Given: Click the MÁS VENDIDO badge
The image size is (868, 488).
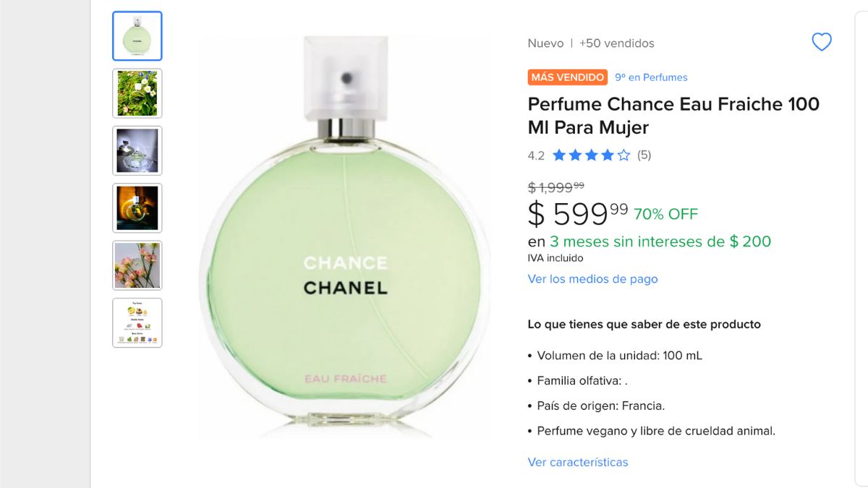Looking at the screenshot, I should coord(568,77).
